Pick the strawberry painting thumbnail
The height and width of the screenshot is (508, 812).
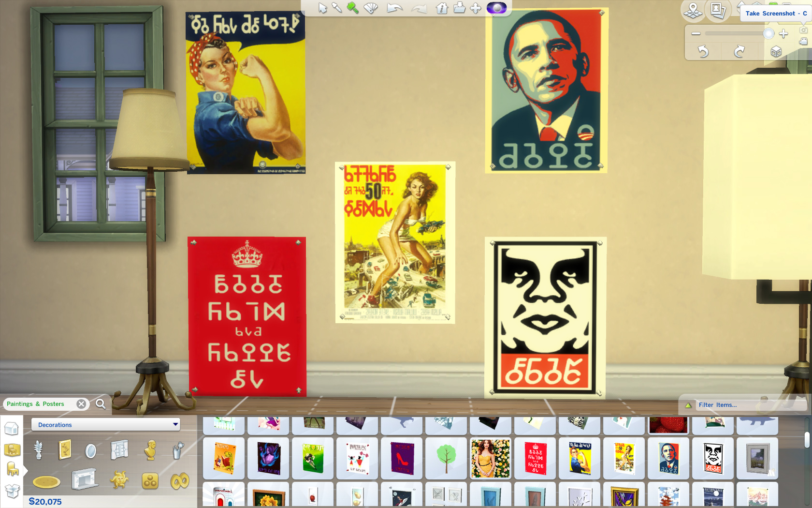pos(668,425)
